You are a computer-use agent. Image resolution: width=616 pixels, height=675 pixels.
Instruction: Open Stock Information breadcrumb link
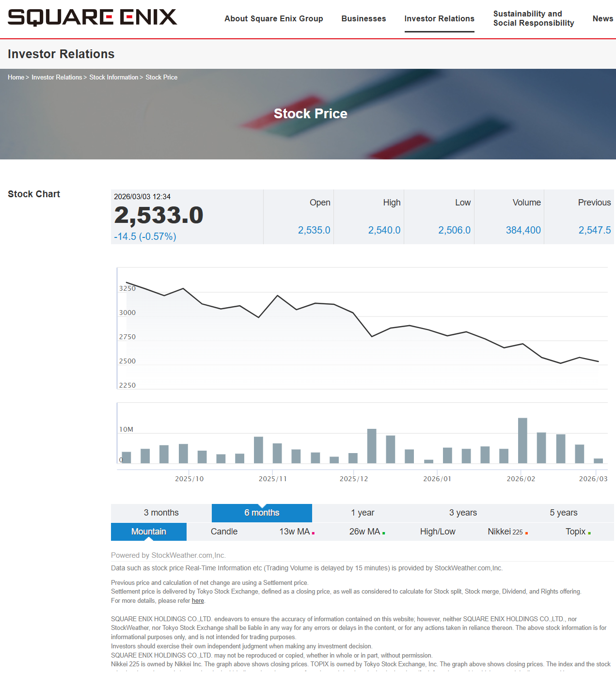click(114, 77)
